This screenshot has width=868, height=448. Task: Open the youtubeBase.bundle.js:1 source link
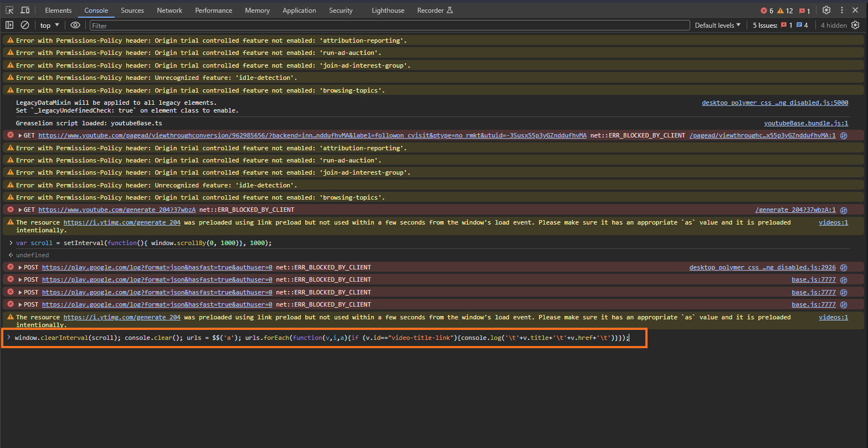(806, 124)
